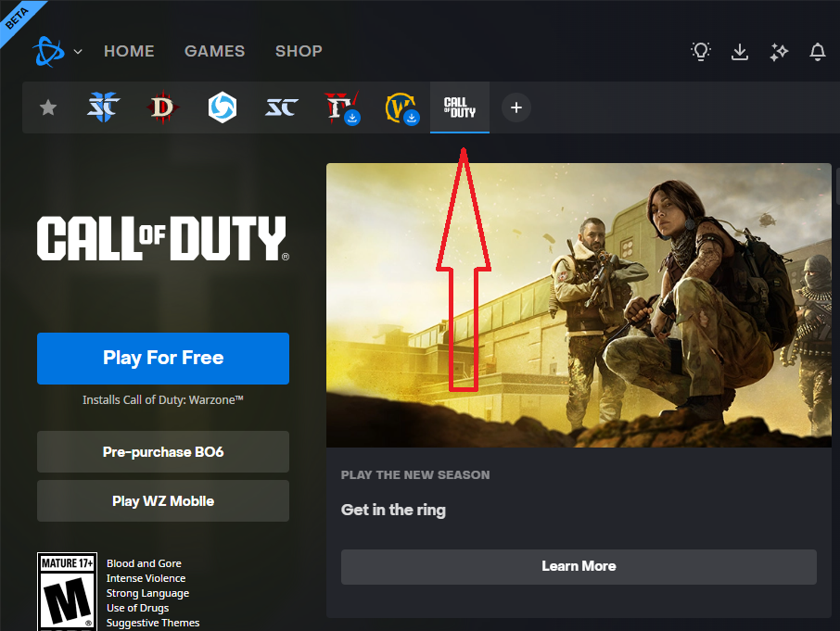
Task: Click the Call of Duty logo
Action: point(163,238)
